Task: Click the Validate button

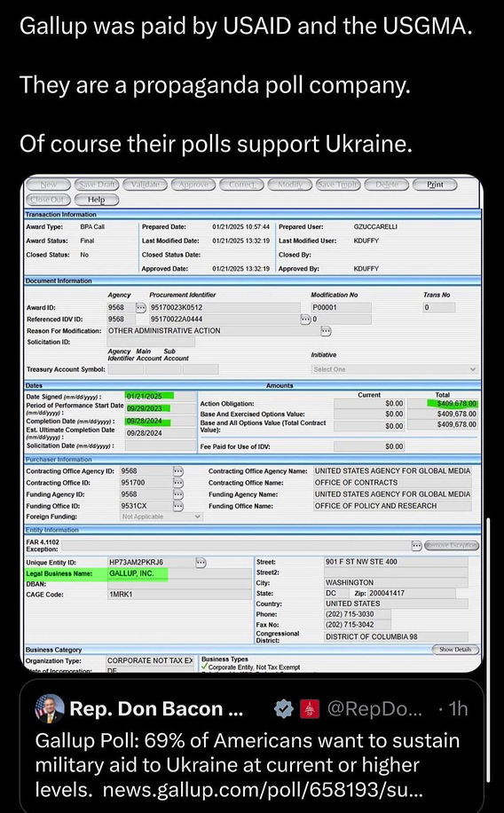Action: point(146,185)
